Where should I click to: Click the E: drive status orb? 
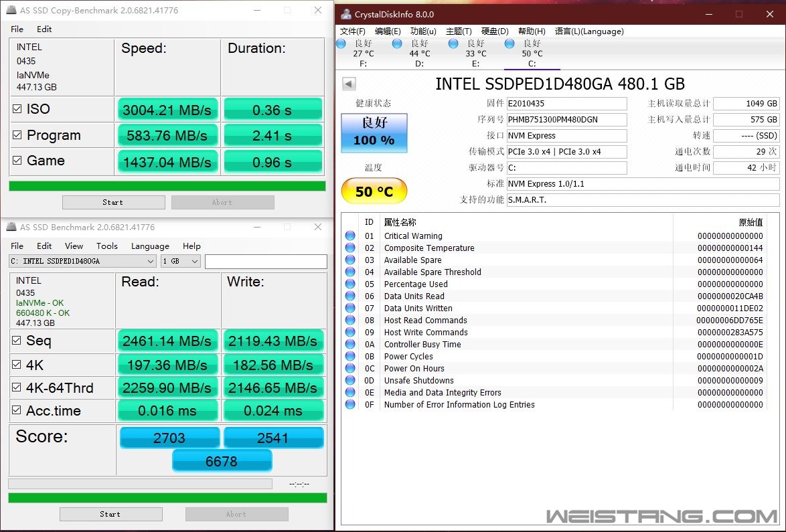pos(453,43)
